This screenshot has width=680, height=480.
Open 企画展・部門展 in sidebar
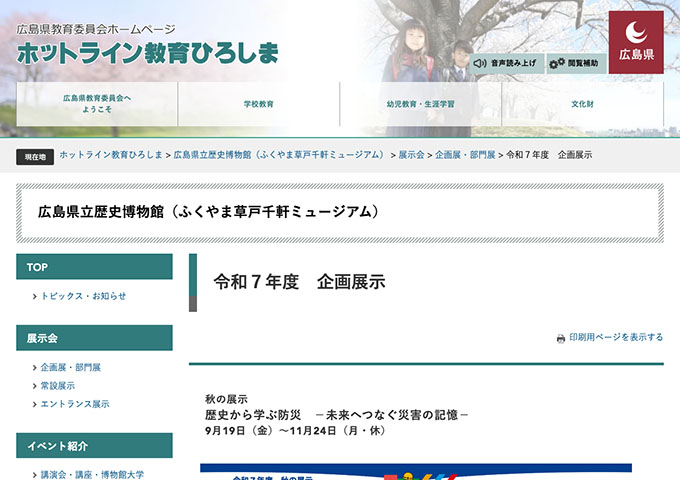coord(70,368)
